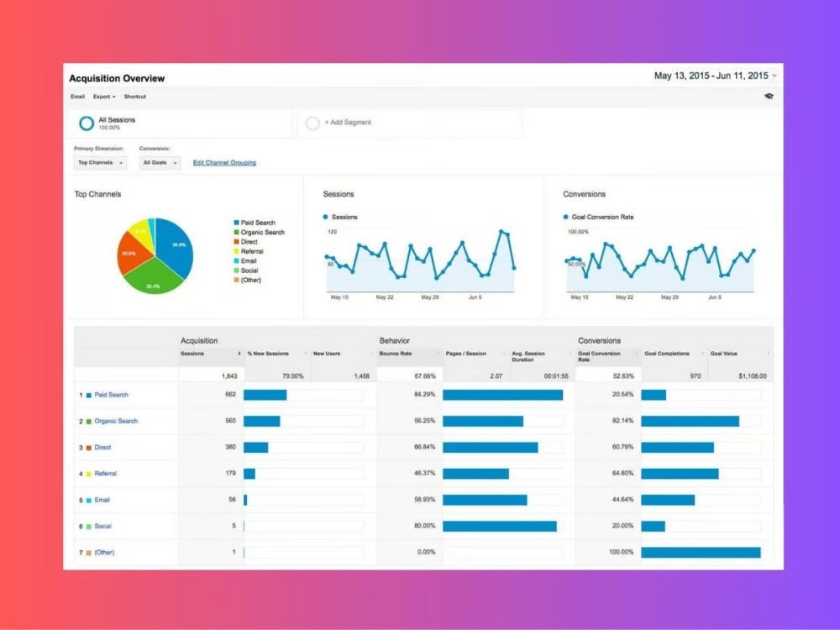Open the All Goals conversion dropdown
Viewport: 840px width, 630px height.
160,163
